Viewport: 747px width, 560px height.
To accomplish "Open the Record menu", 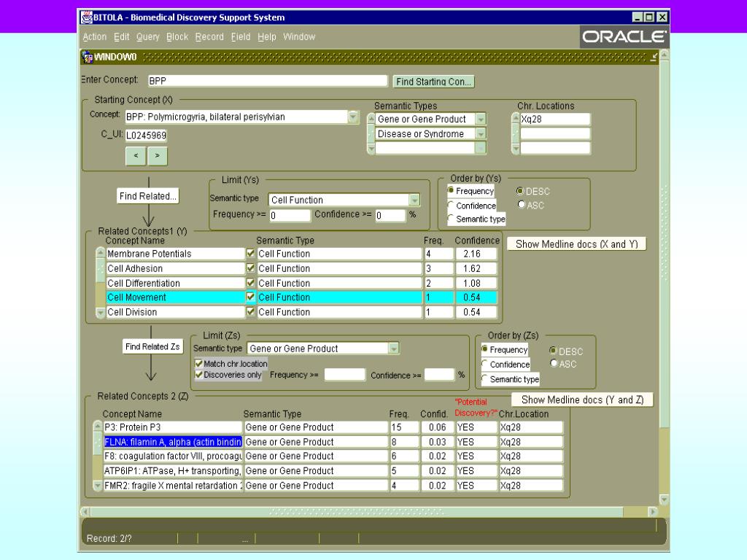I will coord(209,36).
